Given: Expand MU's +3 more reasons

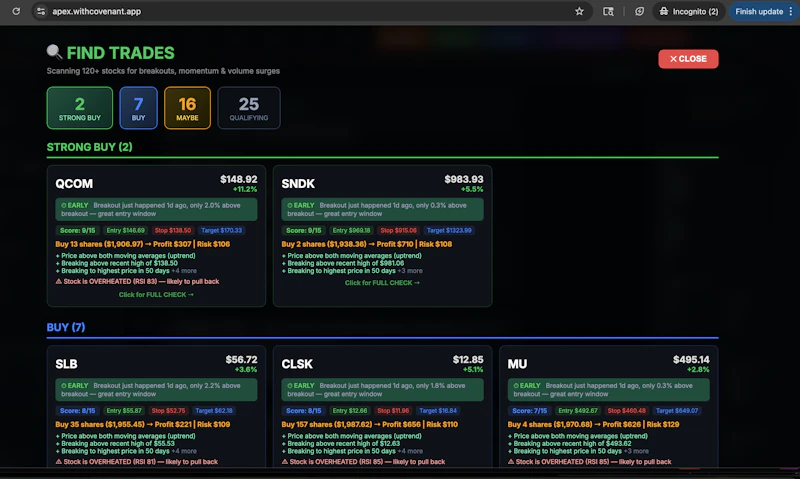Looking at the screenshot, I should point(636,451).
